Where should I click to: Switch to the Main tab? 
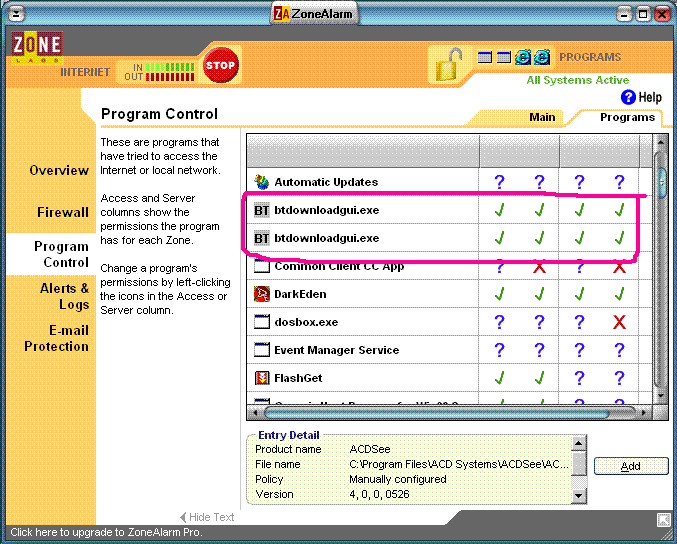click(542, 117)
